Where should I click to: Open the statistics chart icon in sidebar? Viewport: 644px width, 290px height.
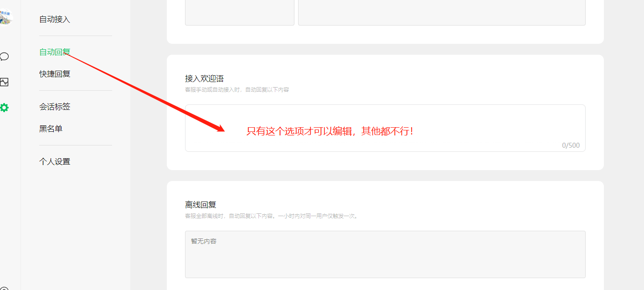tap(4, 82)
